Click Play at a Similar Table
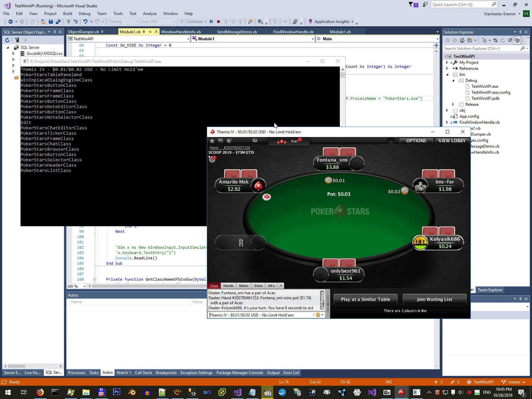The width and height of the screenshot is (532, 399). [x=365, y=299]
